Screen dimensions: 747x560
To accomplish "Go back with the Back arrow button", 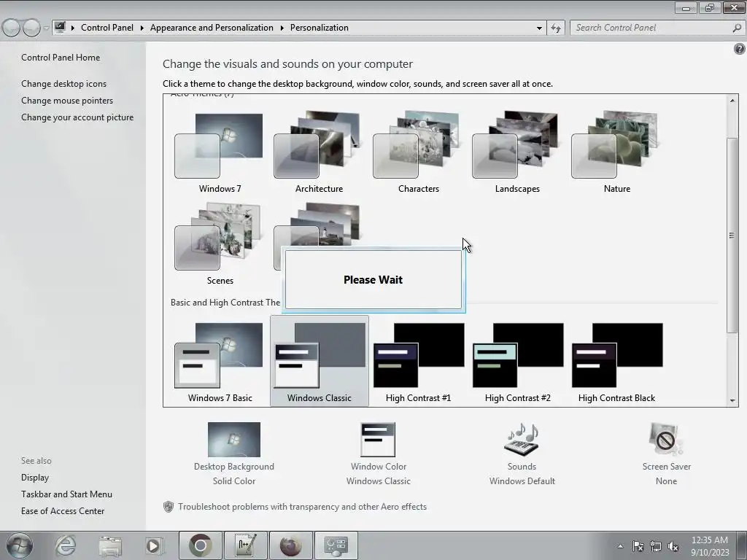I will coord(11,28).
